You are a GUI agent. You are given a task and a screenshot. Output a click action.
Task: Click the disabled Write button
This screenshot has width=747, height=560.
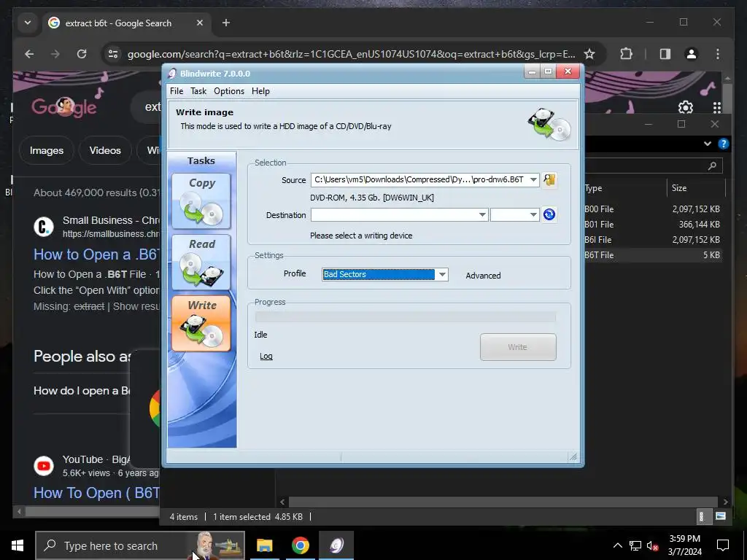point(518,347)
